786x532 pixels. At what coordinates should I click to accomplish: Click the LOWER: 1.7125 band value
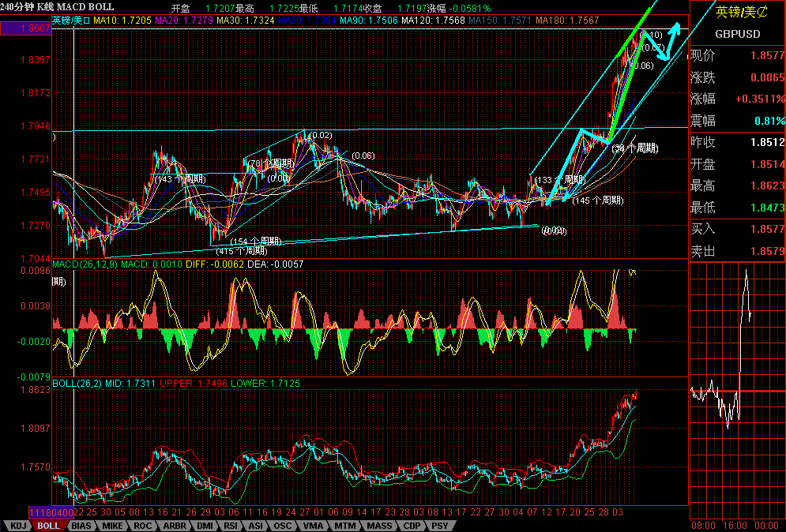click(265, 384)
